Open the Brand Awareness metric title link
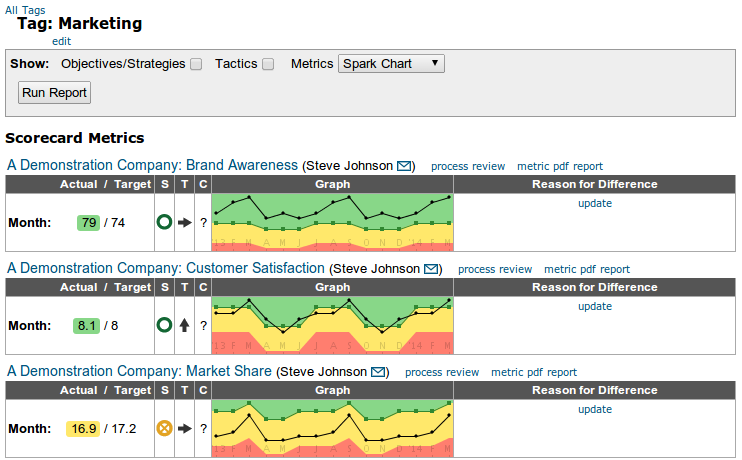Screen dimensions: 742x460 coord(152,165)
